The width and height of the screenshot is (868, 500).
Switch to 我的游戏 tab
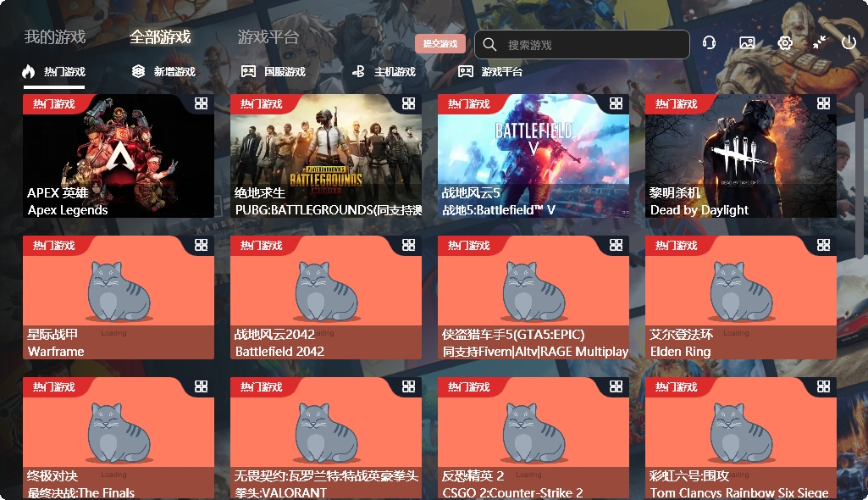(x=55, y=37)
